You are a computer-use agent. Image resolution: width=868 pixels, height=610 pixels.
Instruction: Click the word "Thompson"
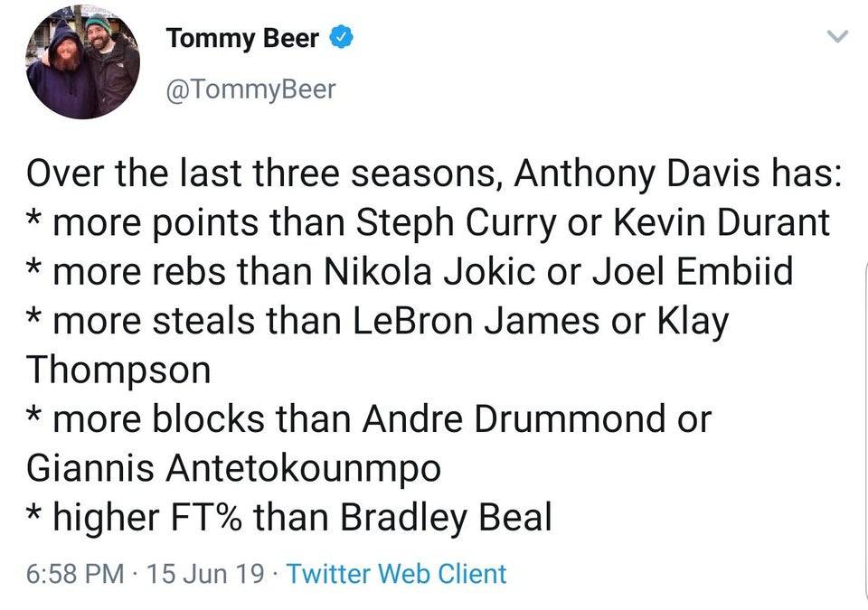(118, 370)
